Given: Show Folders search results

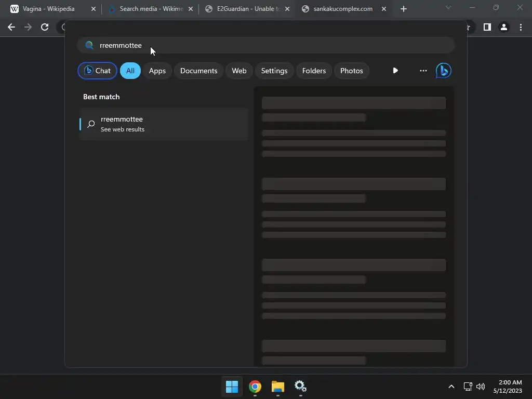Looking at the screenshot, I should click(x=314, y=71).
